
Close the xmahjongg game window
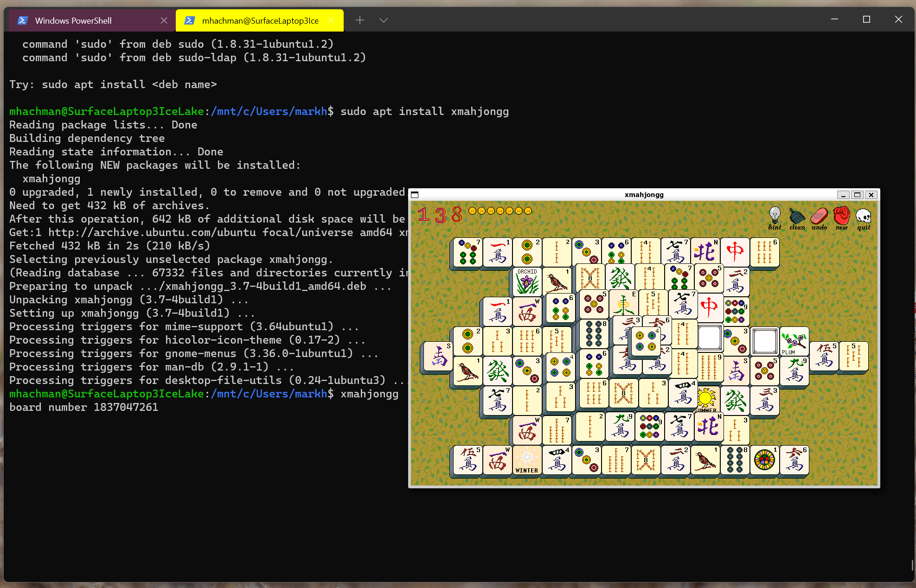coord(871,195)
